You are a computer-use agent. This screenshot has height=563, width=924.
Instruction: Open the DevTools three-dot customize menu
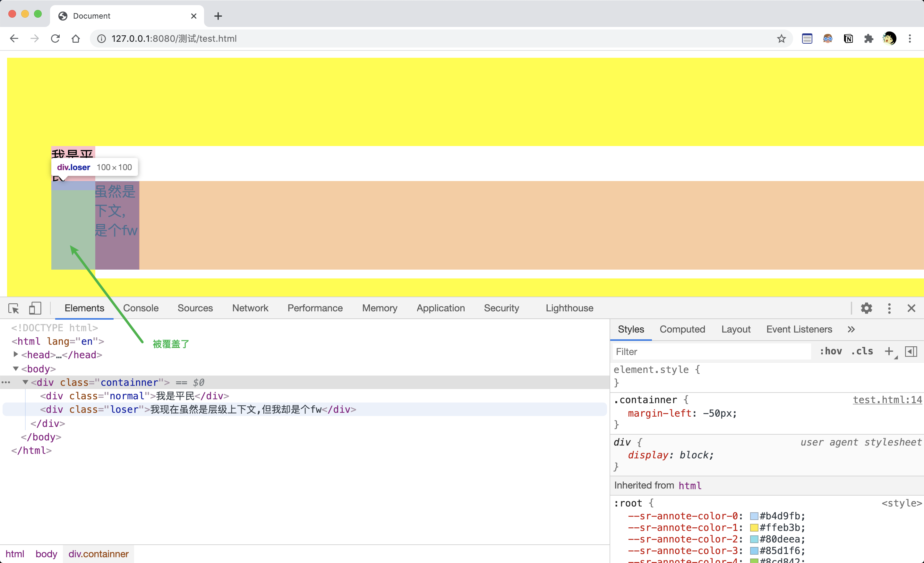[889, 308]
